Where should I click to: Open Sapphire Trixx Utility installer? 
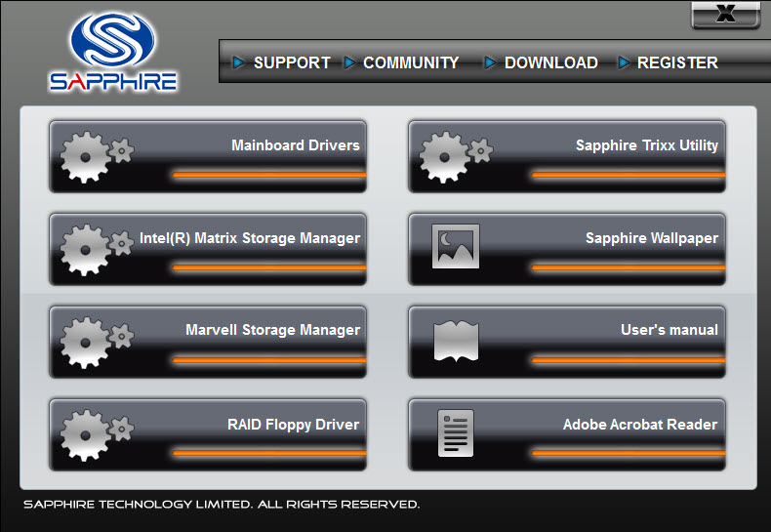567,156
